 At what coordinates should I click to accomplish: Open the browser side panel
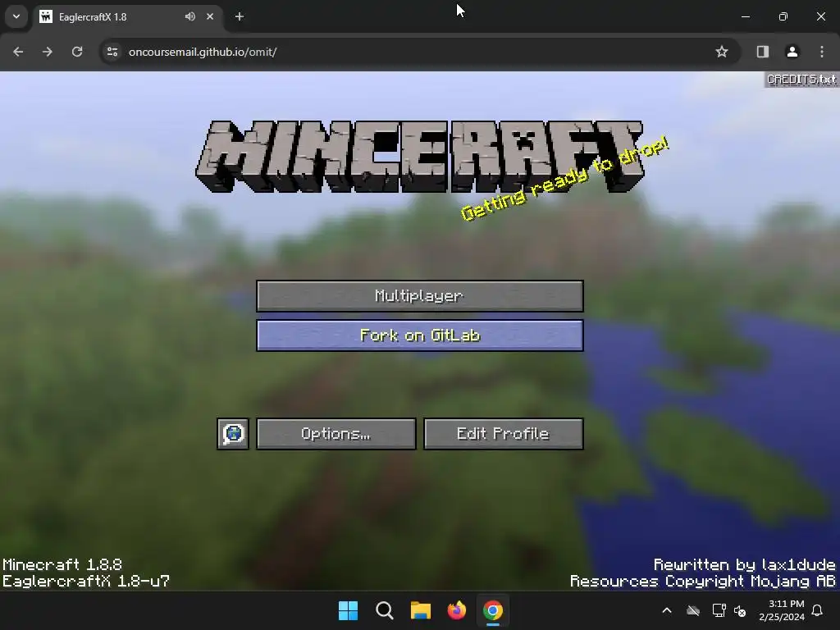tap(763, 52)
